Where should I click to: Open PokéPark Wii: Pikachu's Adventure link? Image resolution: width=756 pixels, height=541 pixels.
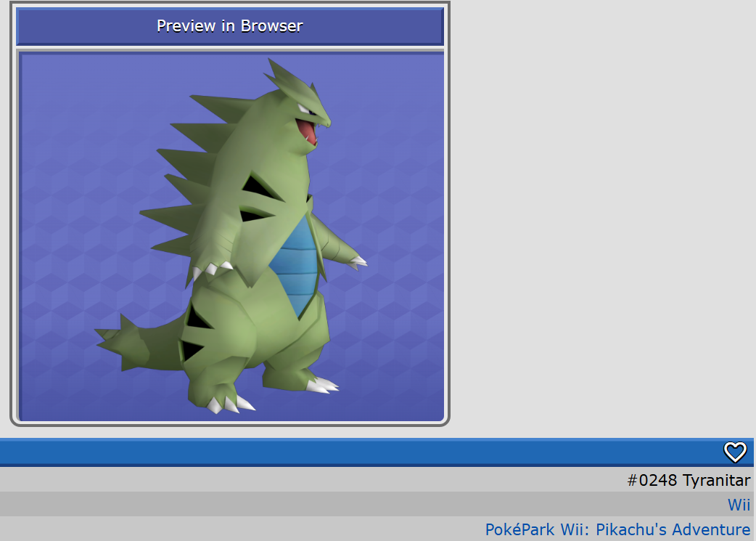tap(617, 529)
